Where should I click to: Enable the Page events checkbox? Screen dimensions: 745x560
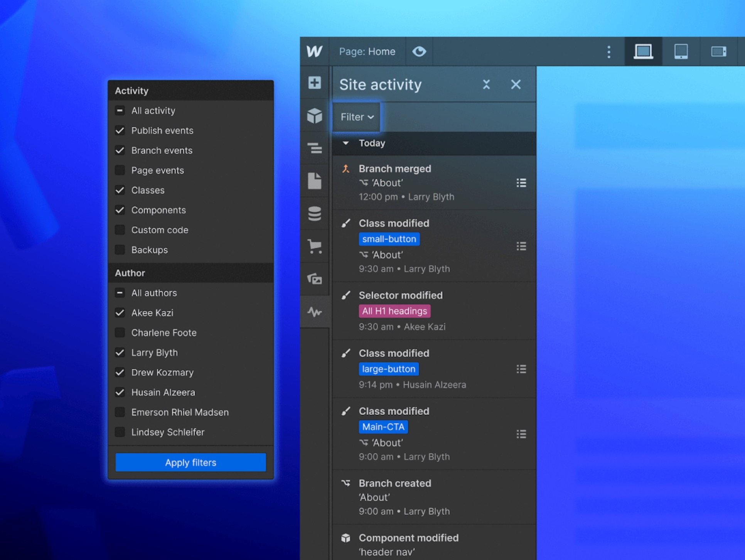[x=120, y=170]
